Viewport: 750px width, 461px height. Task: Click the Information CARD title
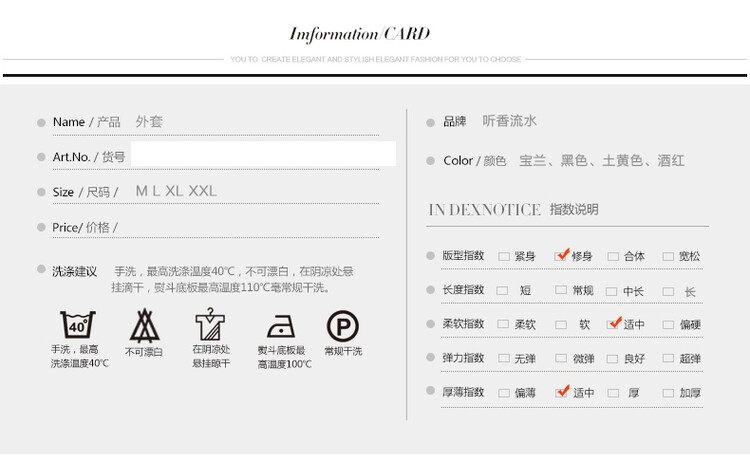coord(359,34)
